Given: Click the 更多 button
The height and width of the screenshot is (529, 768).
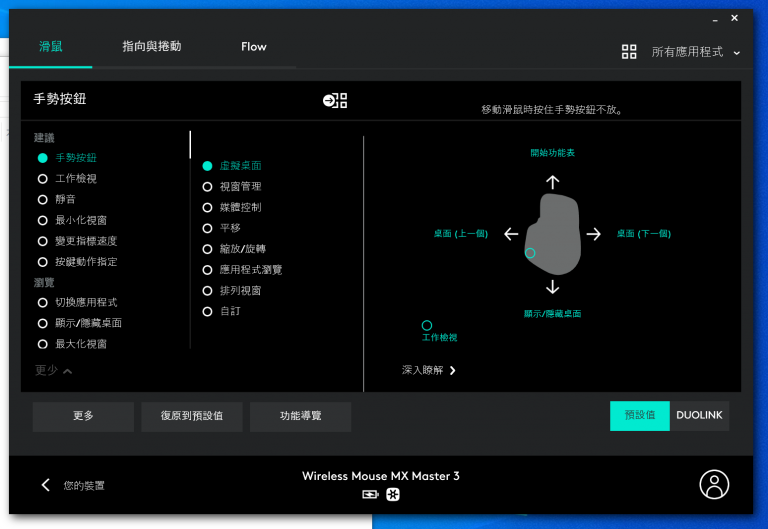Looking at the screenshot, I should point(83,416).
